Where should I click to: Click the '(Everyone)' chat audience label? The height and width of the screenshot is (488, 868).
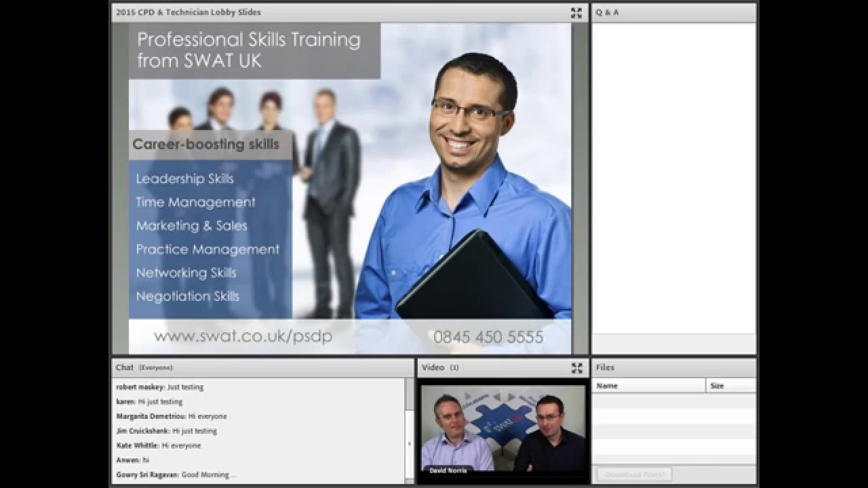click(156, 367)
